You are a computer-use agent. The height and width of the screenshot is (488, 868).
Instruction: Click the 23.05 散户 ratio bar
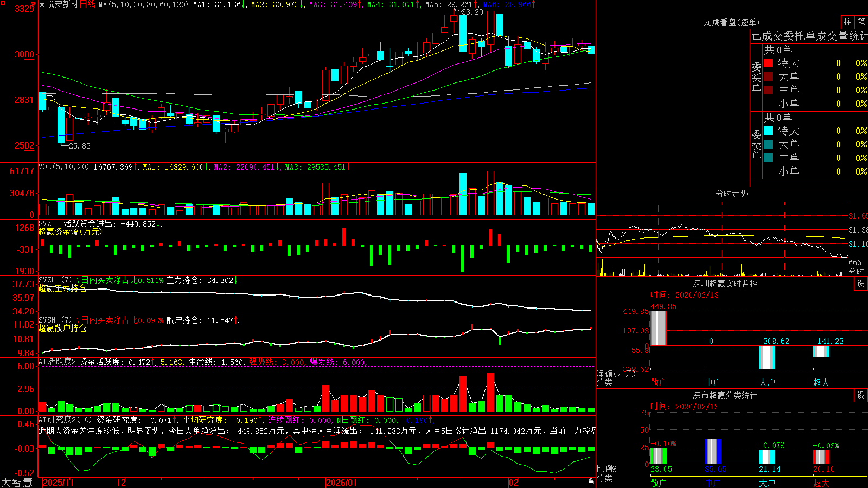point(659,456)
